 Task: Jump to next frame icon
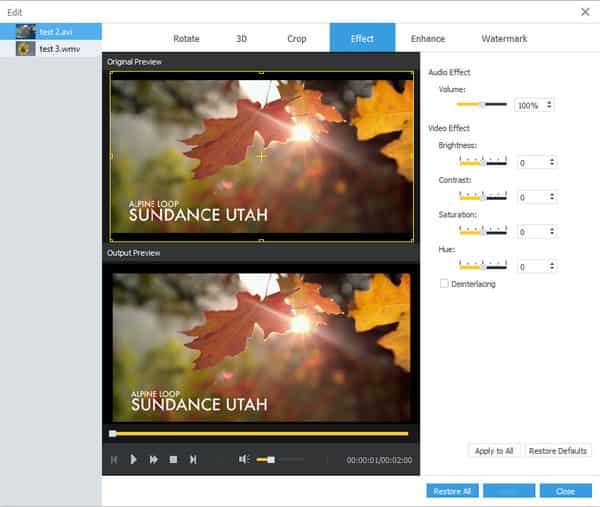click(193, 459)
